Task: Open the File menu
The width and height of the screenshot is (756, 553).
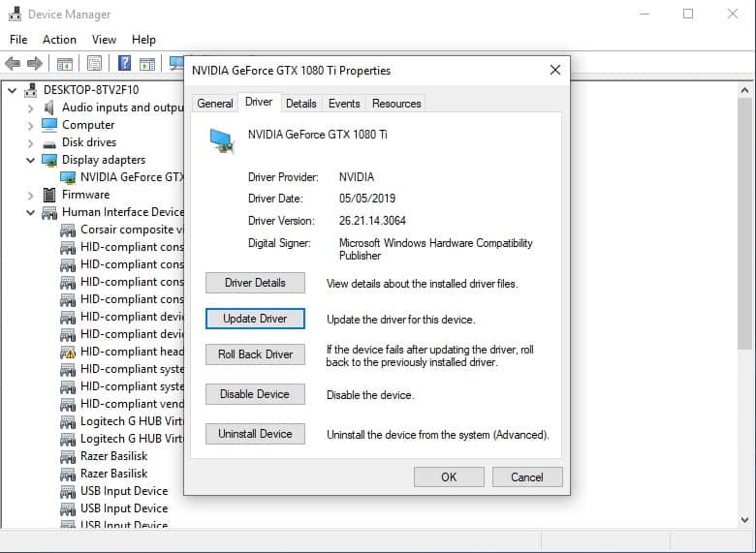Action: [x=18, y=40]
